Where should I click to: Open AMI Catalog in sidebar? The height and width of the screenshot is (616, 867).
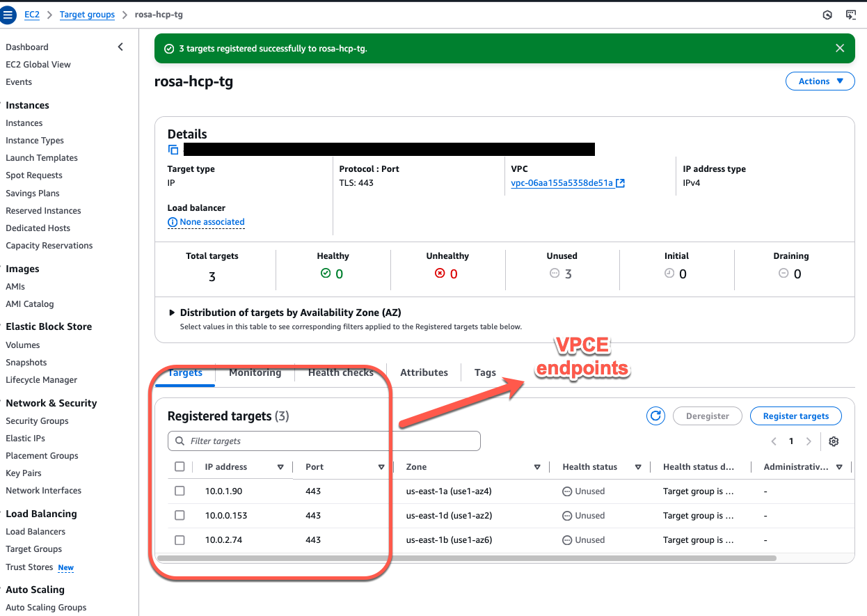(29, 304)
